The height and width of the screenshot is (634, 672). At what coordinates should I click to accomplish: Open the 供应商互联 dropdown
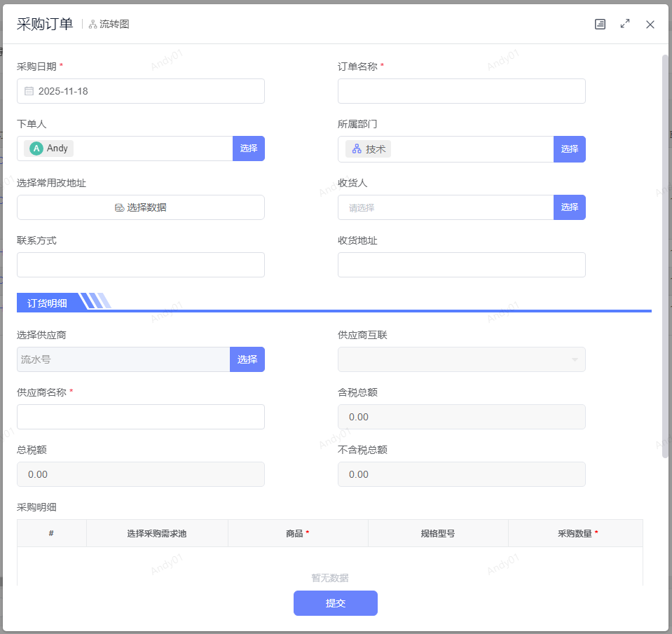pos(461,359)
